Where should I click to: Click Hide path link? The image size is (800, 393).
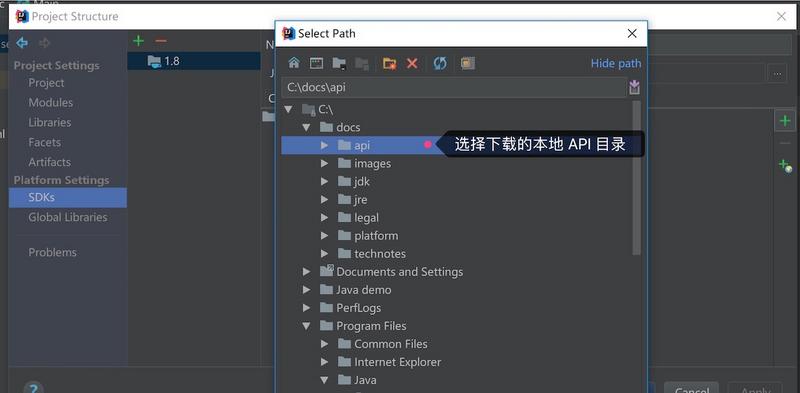click(616, 63)
